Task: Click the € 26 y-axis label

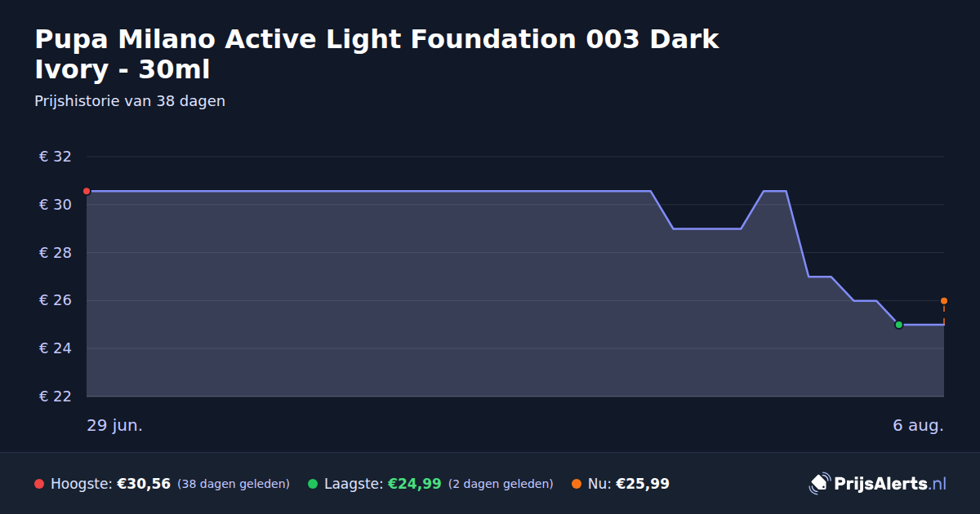Action: [56, 301]
